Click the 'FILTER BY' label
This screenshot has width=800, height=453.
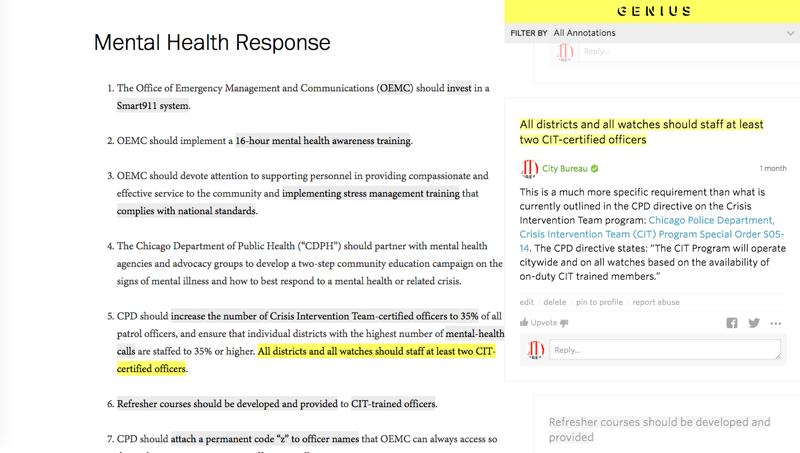tap(529, 33)
